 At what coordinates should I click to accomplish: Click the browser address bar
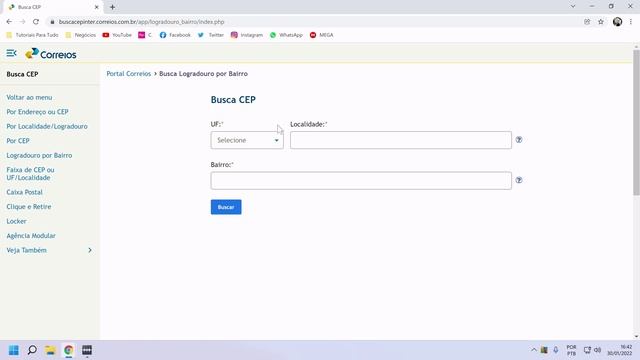coord(314,22)
